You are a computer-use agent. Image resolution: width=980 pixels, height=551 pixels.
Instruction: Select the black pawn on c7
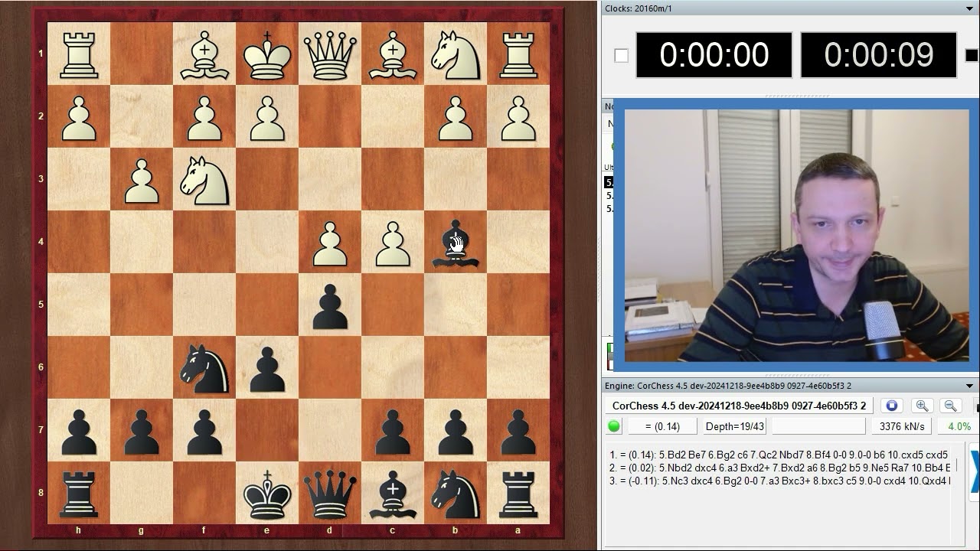click(x=393, y=431)
